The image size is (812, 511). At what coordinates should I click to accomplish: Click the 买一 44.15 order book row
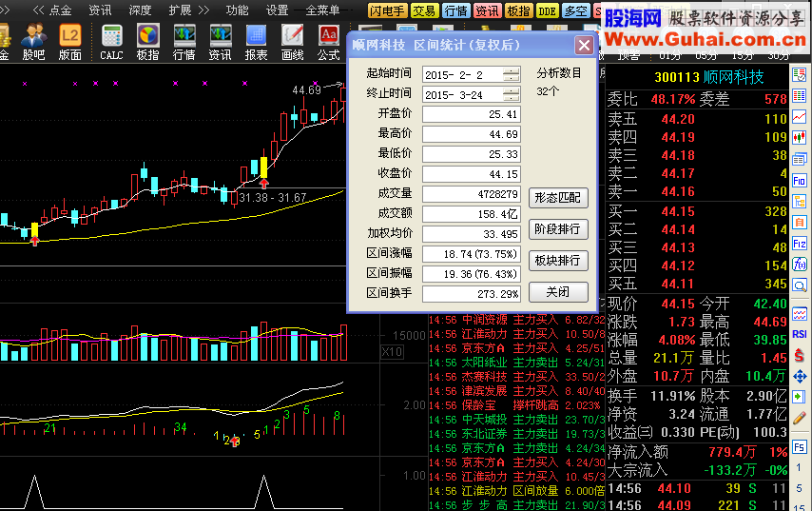697,211
